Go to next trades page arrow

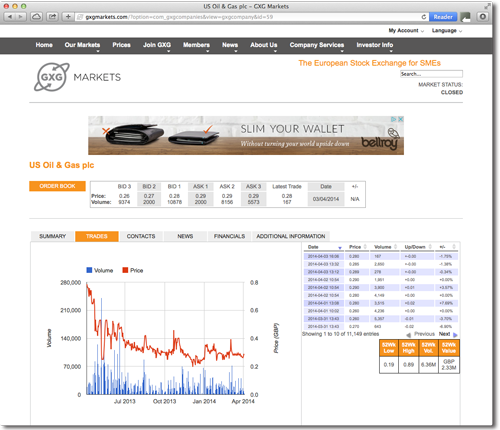455,335
